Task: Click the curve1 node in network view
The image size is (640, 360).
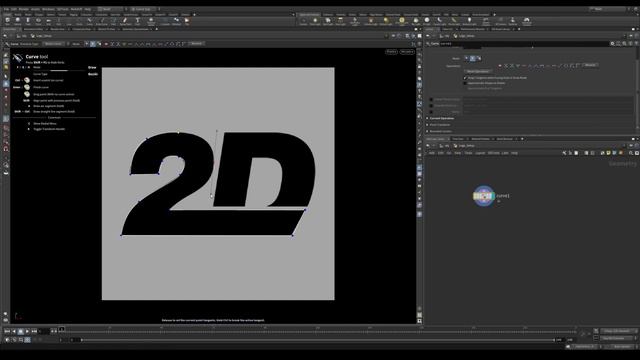Action: click(x=484, y=196)
